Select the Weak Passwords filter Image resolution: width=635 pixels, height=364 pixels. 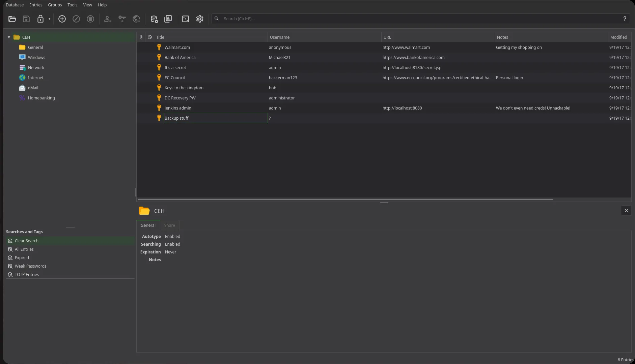[x=31, y=266]
